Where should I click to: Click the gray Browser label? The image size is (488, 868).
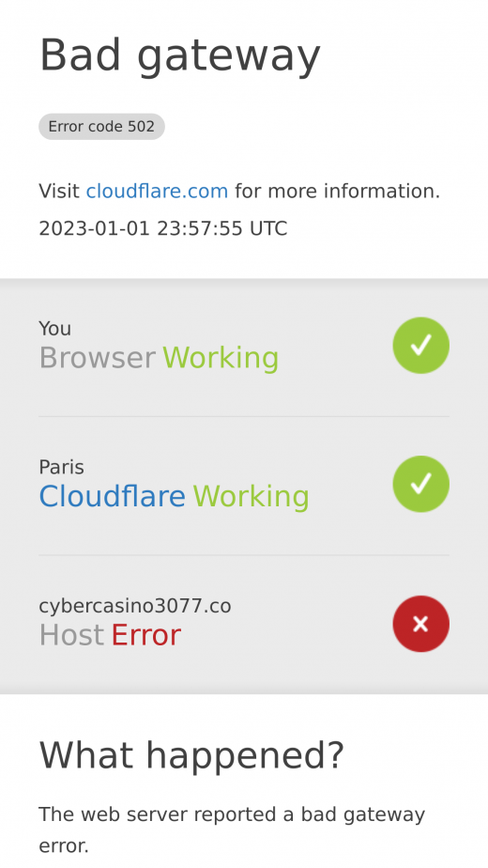tap(98, 358)
